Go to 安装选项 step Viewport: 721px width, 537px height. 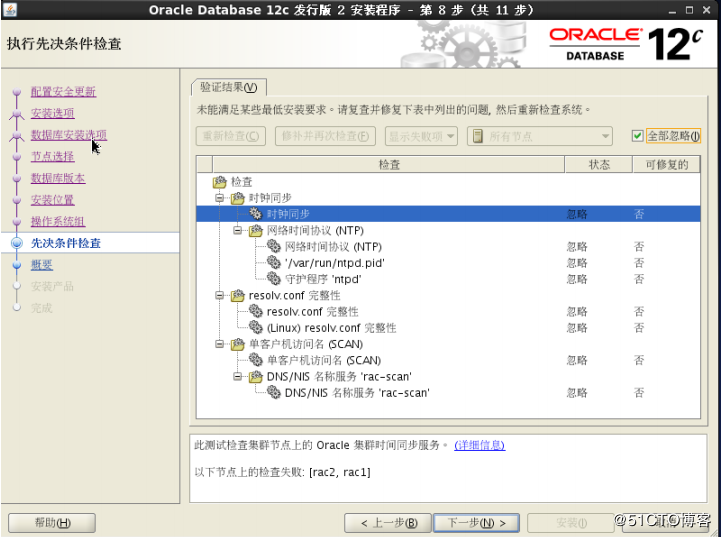click(52, 113)
